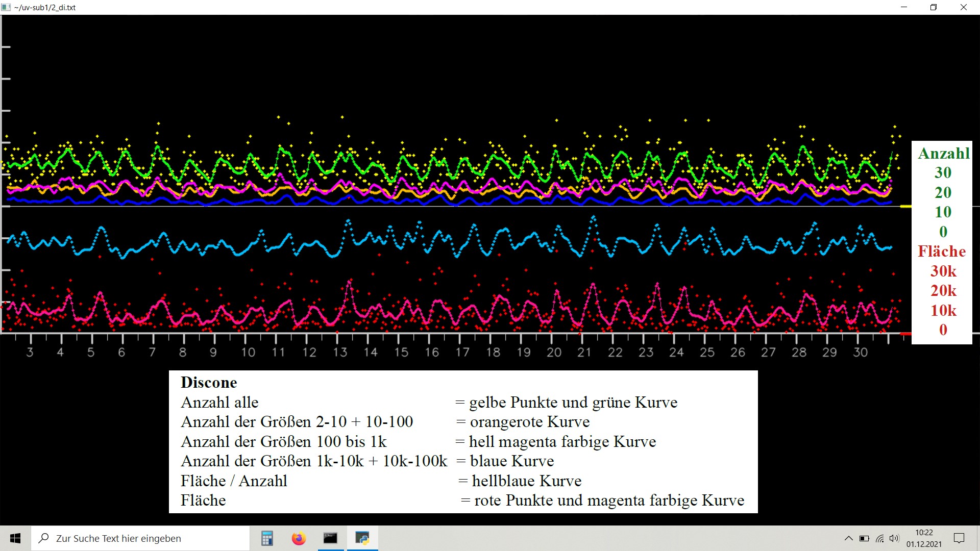Click x-axis label '21'
Image resolution: width=980 pixels, height=551 pixels.
click(x=584, y=353)
